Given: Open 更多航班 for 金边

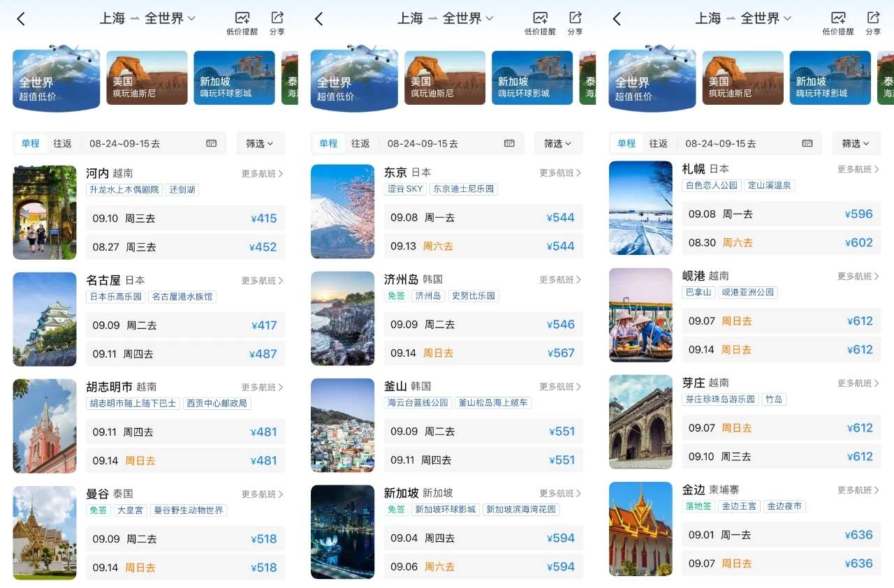Looking at the screenshot, I should click(859, 490).
